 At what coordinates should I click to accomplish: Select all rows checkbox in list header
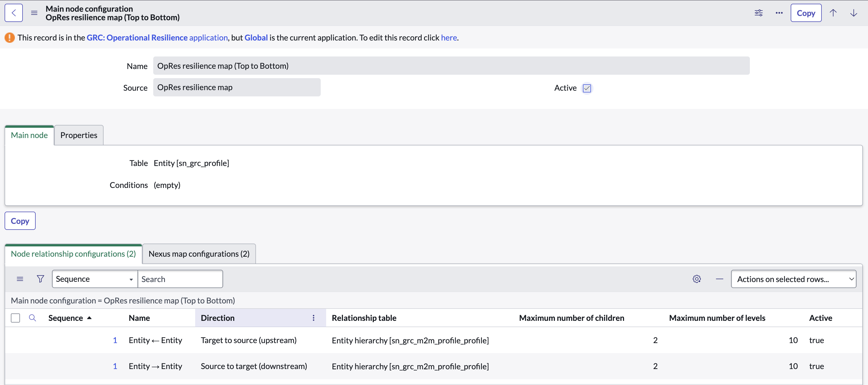15,318
